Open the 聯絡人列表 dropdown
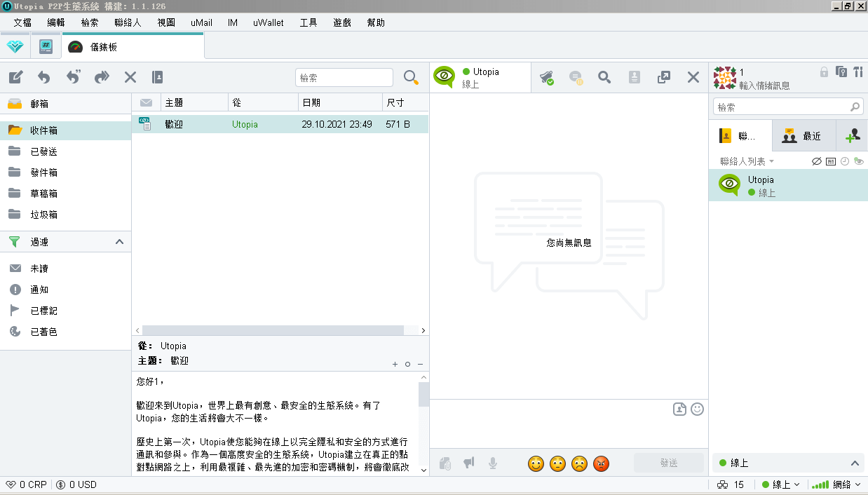This screenshot has width=868, height=495. point(747,161)
